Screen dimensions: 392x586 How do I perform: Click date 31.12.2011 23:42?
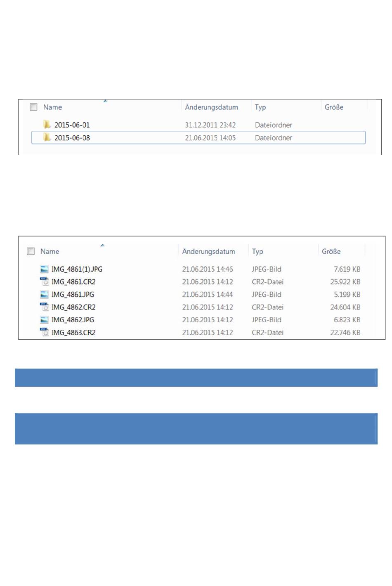tap(210, 125)
